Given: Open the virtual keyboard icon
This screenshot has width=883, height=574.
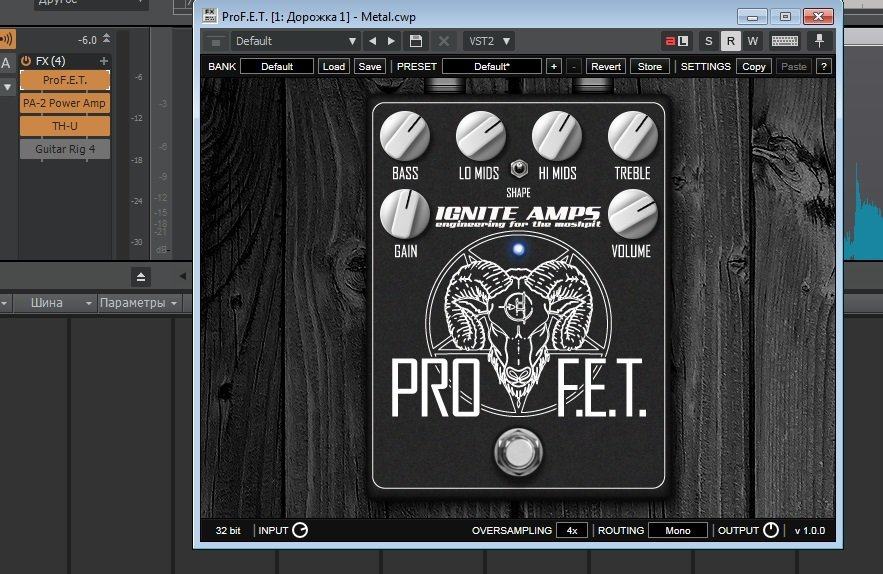Looking at the screenshot, I should [784, 41].
